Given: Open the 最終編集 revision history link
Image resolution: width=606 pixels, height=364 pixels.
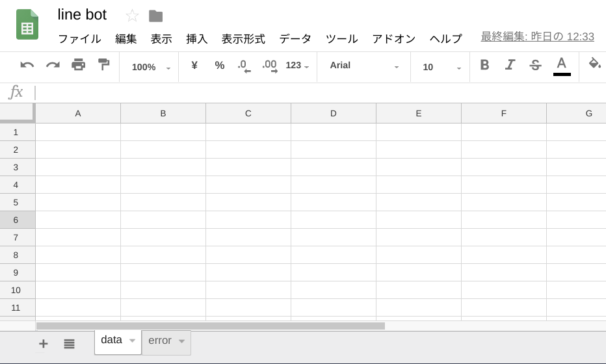Looking at the screenshot, I should 537,36.
